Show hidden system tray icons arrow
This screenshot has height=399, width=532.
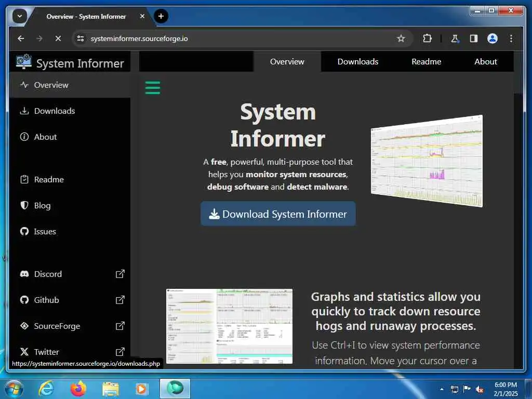(x=442, y=389)
